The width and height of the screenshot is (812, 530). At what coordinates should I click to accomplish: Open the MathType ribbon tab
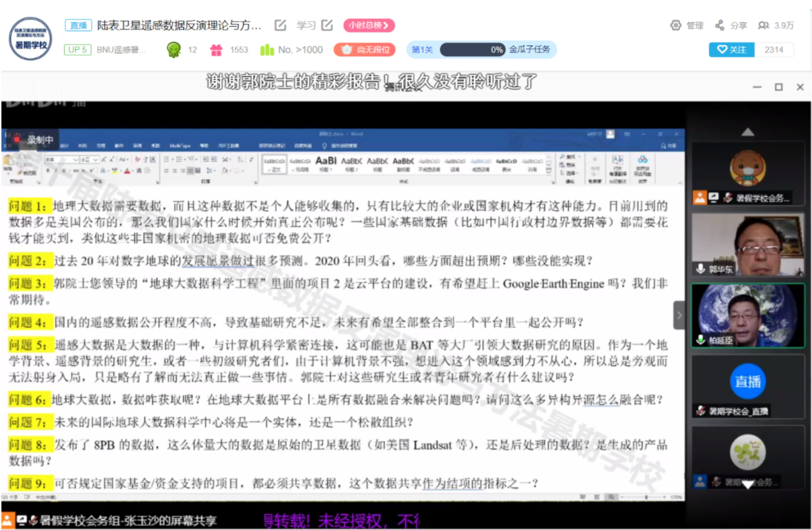(179, 146)
